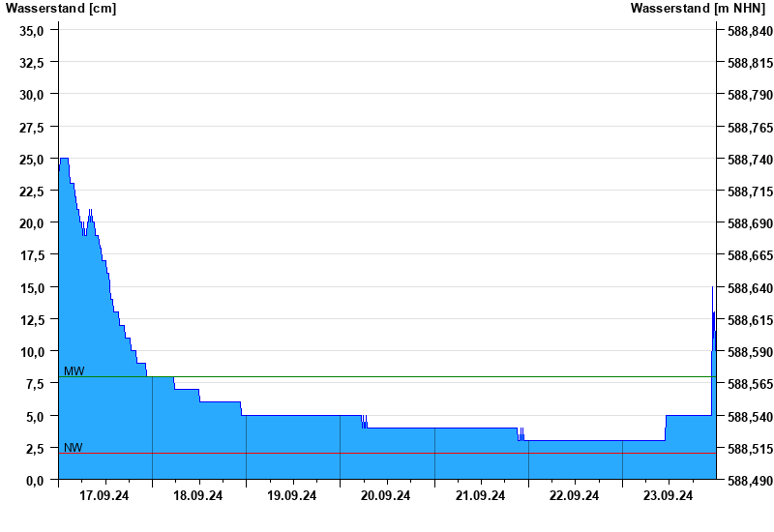Screen dimensions: 774x532
Task: Click the NW low water label
Action: coord(74,447)
